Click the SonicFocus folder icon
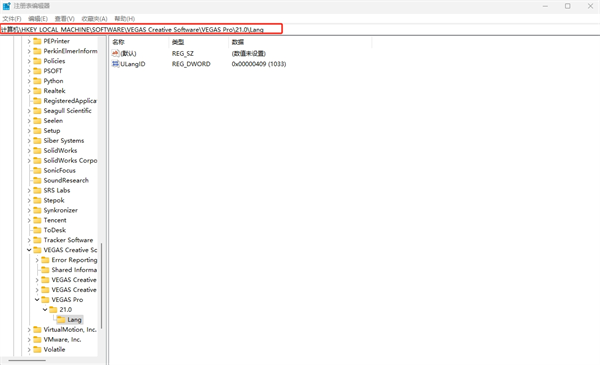 click(x=37, y=170)
